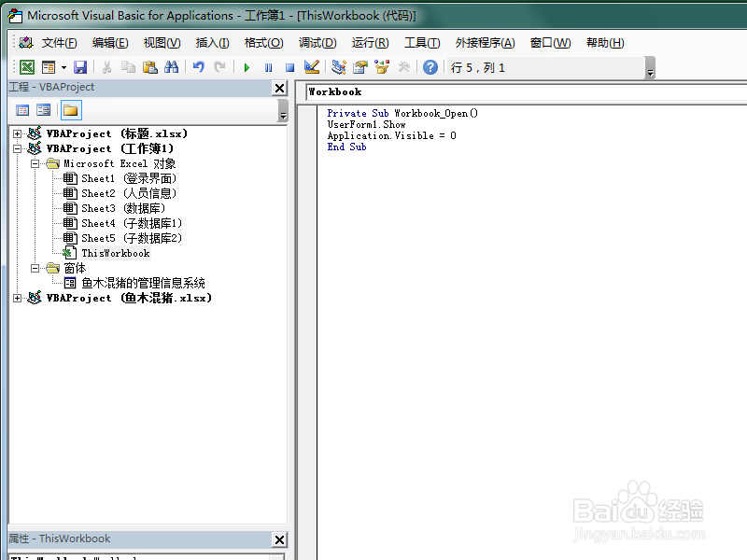Viewport: 747px width, 560px height.
Task: Select ThisWorkbook in the project tree
Action: click(x=115, y=253)
